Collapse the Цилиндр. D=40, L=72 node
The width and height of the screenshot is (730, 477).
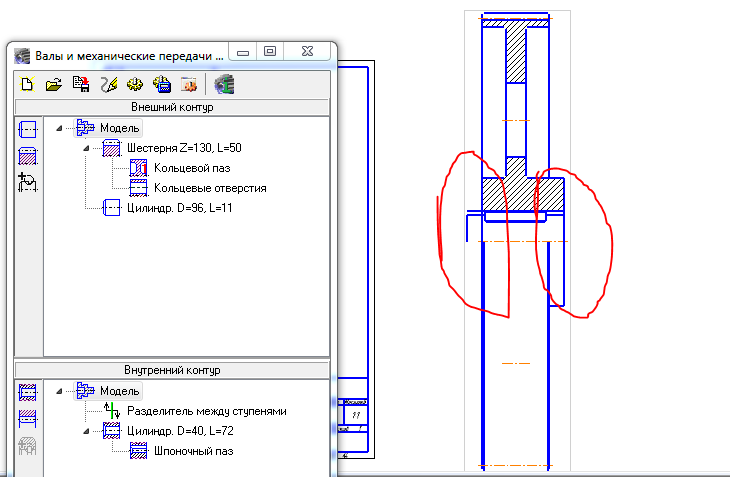pyautogui.click(x=86, y=431)
